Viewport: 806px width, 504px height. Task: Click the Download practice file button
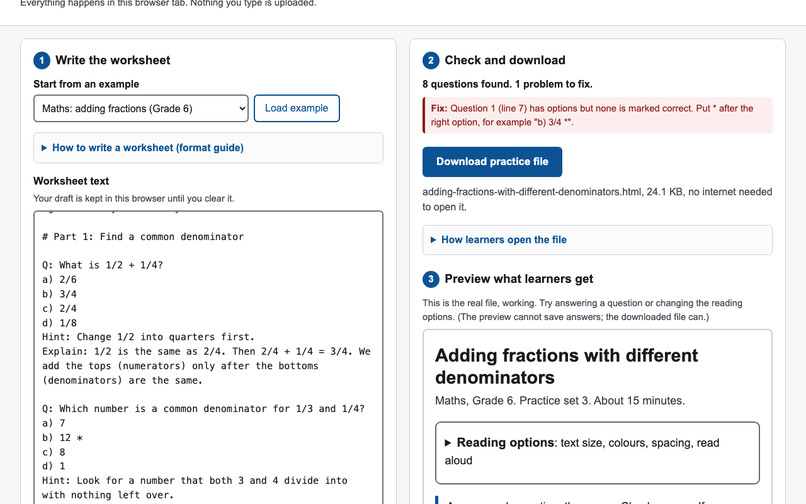coord(492,162)
